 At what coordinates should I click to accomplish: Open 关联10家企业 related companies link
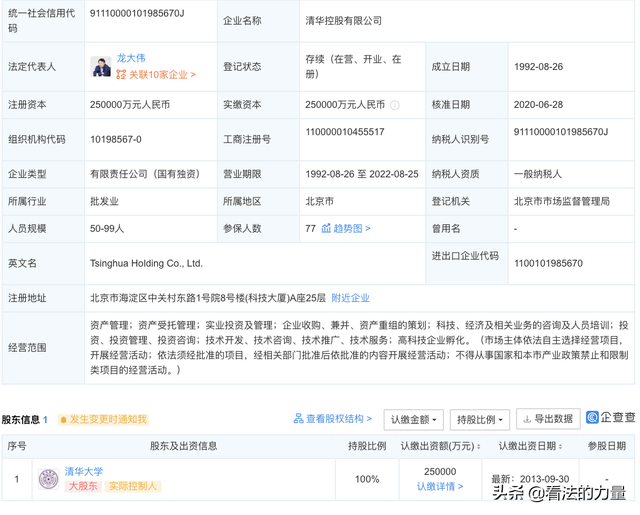coord(162,75)
